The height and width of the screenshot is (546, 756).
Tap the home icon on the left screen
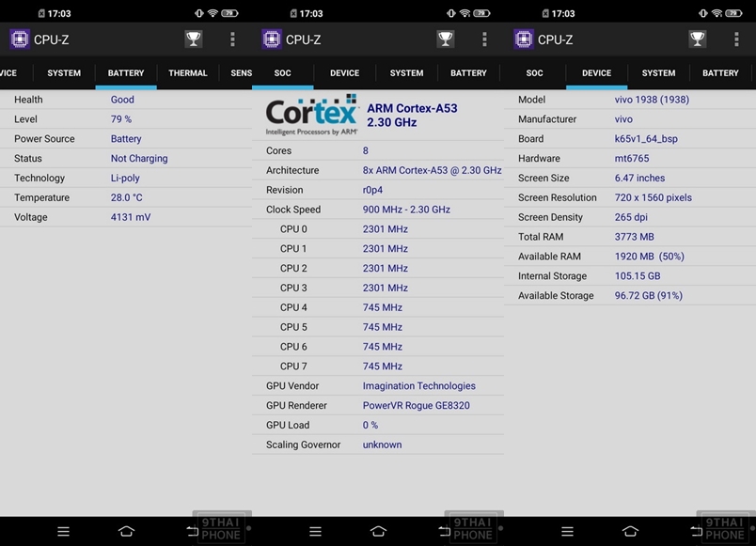(126, 531)
